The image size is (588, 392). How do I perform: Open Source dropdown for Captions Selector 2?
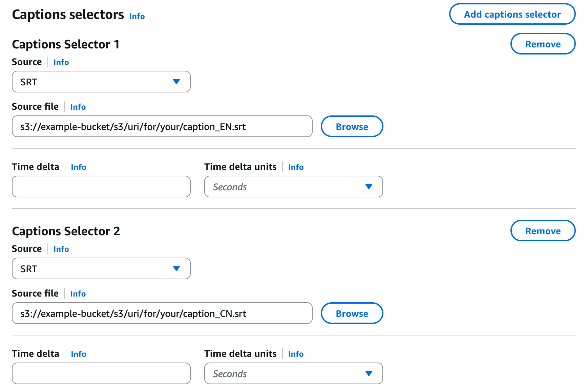coord(101,269)
